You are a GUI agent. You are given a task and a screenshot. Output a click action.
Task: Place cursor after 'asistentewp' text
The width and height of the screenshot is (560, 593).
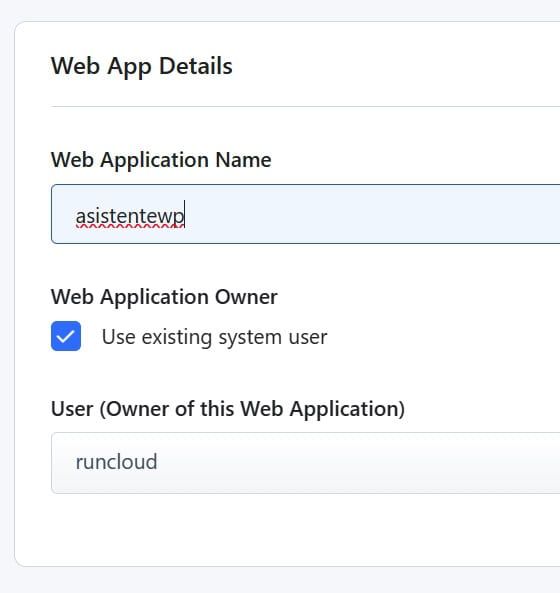[185, 216]
